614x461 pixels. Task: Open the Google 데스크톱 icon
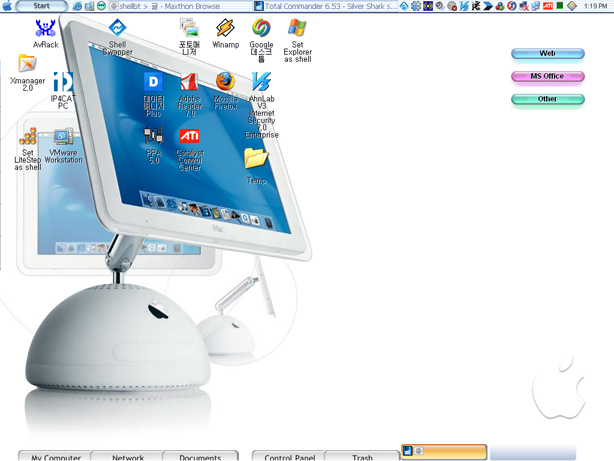click(x=262, y=40)
